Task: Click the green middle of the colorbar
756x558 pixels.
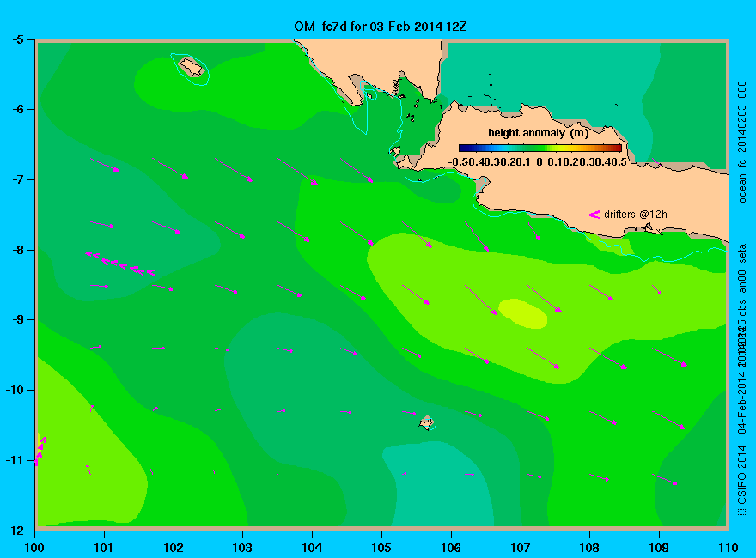Action: pos(540,148)
